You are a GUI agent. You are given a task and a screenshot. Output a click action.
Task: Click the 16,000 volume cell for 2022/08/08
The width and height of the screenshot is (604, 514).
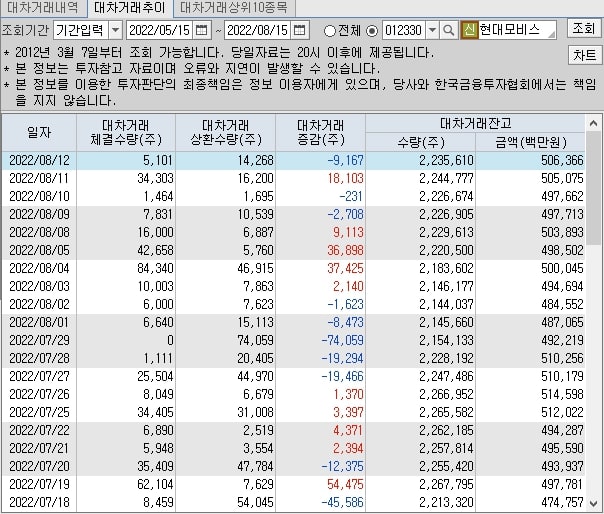[155, 232]
